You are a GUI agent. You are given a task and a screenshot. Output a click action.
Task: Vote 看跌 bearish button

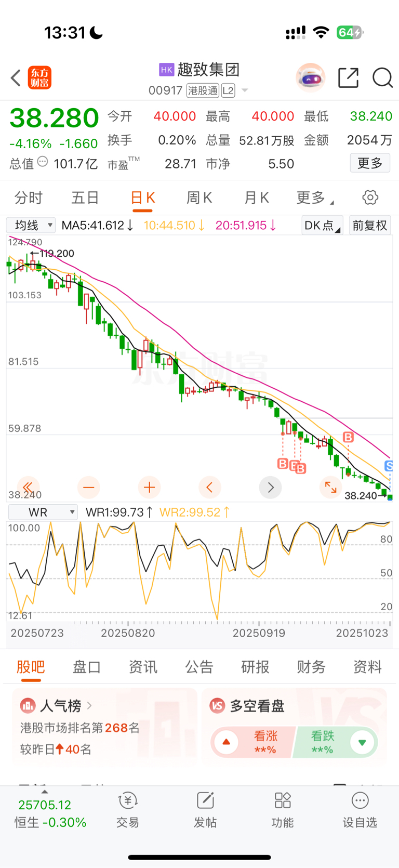point(336,742)
